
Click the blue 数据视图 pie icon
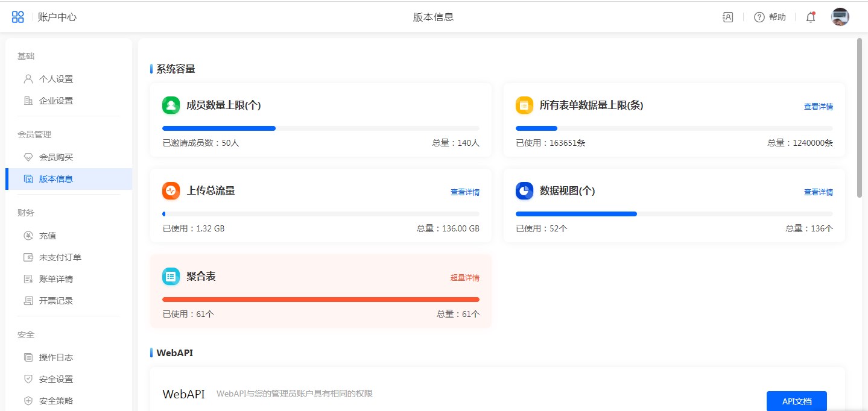tap(525, 190)
